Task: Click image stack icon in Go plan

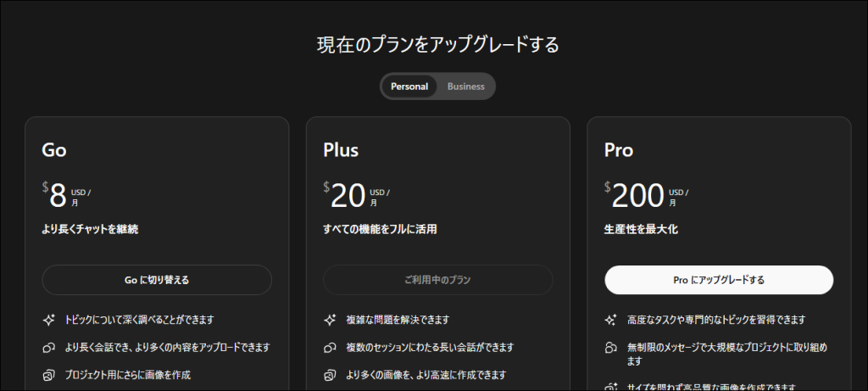Action: (x=48, y=374)
